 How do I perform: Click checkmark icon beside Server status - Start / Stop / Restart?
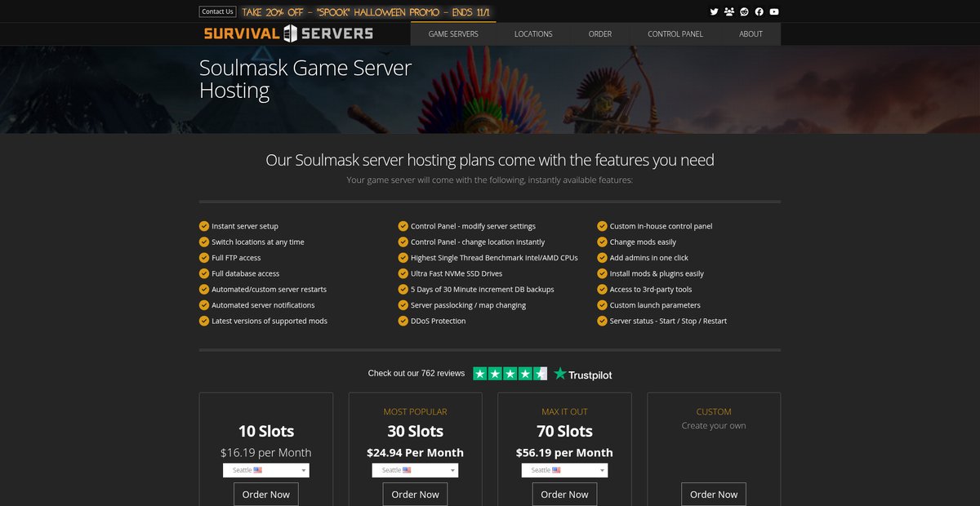tap(603, 321)
